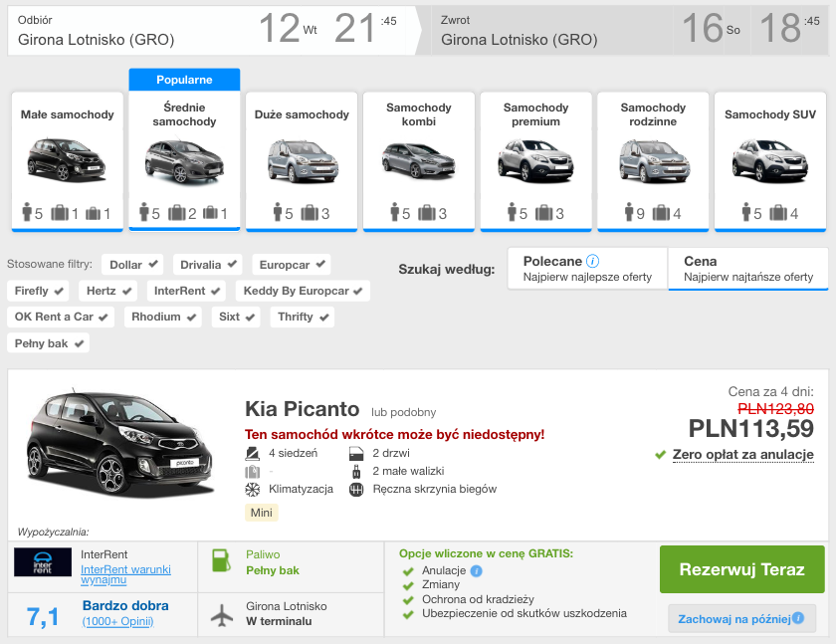Viewport: 836px width, 644px height.
Task: Select the Samochody premium category
Action: click(x=535, y=161)
